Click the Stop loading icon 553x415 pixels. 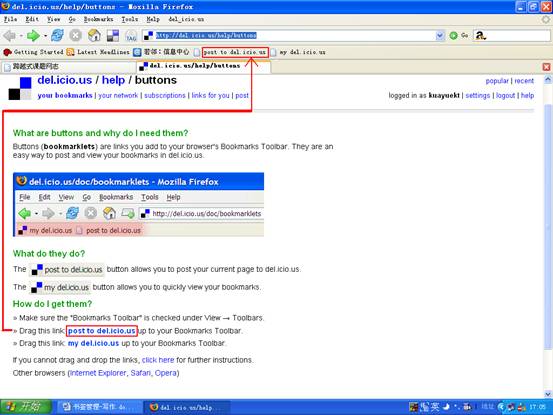coord(75,35)
